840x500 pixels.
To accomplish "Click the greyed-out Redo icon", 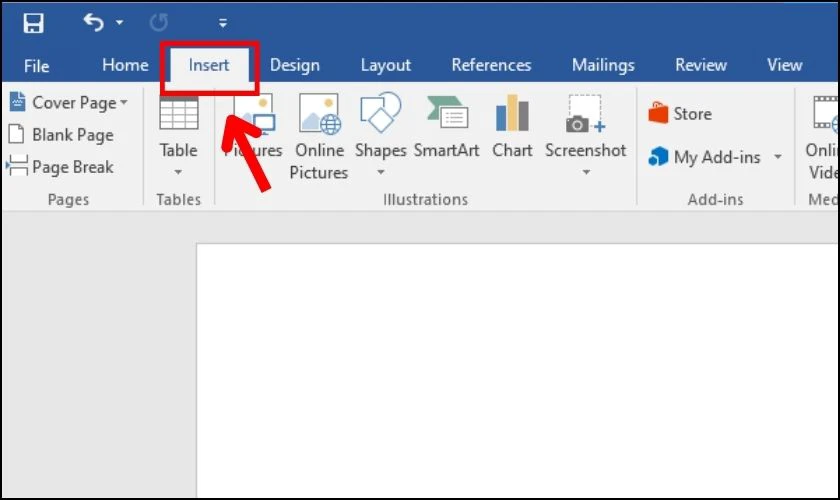I will point(159,23).
